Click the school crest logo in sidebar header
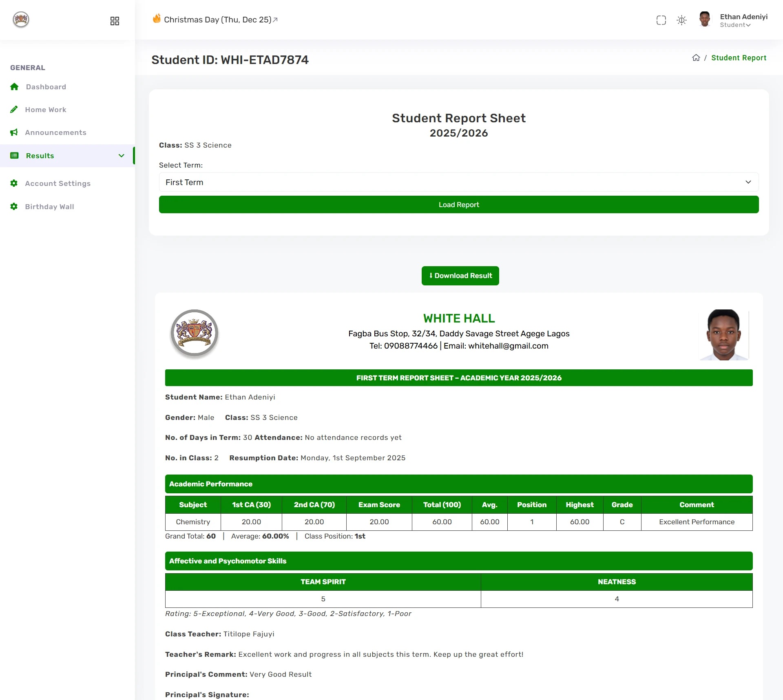Screen dimensions: 783x700 (x=21, y=20)
